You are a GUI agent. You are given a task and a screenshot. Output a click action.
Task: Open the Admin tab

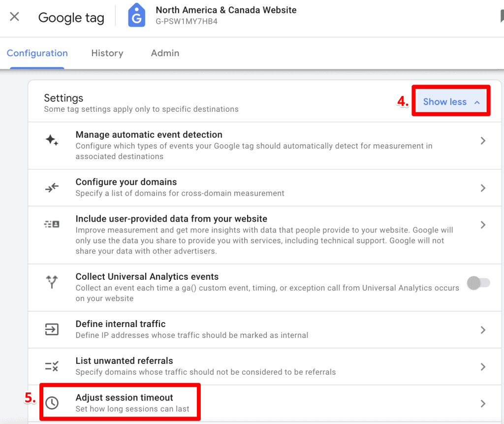(x=165, y=53)
